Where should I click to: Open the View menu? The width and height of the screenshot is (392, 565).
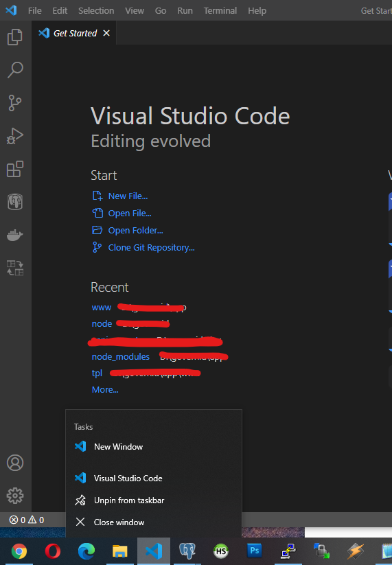[135, 11]
